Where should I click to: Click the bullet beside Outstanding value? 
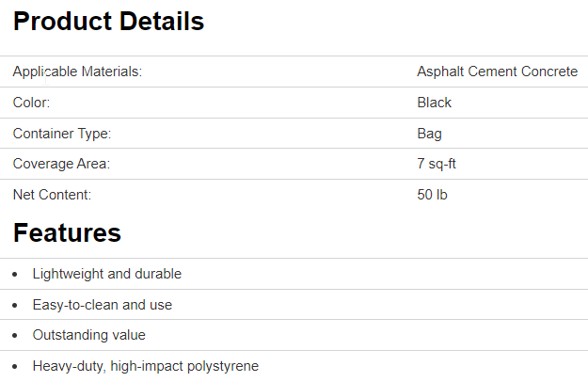15,336
